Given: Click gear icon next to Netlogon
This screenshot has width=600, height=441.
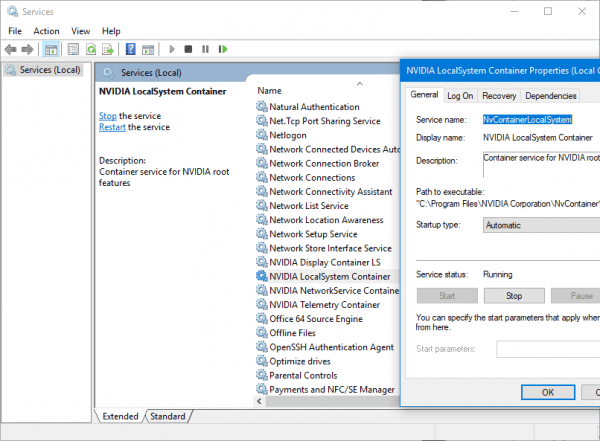Looking at the screenshot, I should click(262, 135).
